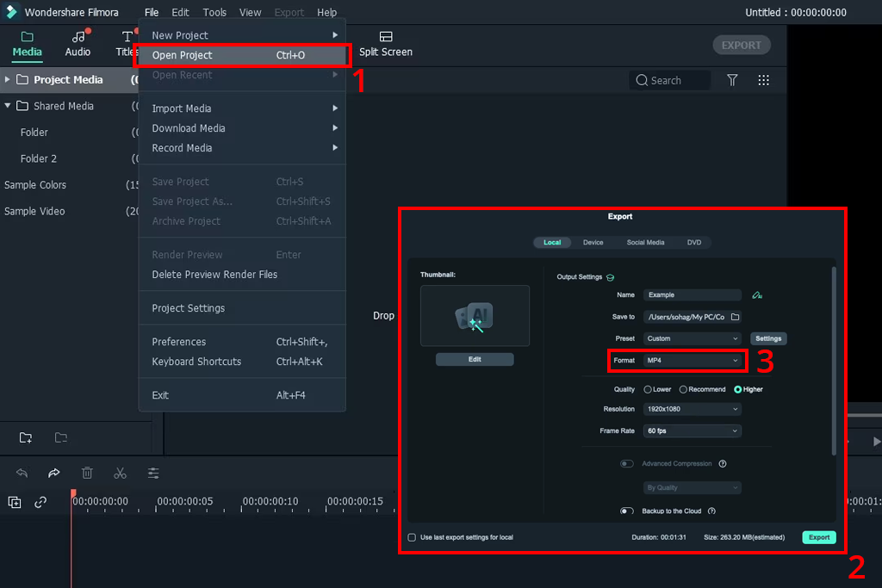Open Preferences from File menu
This screenshot has height=588, width=882.
pyautogui.click(x=242, y=342)
